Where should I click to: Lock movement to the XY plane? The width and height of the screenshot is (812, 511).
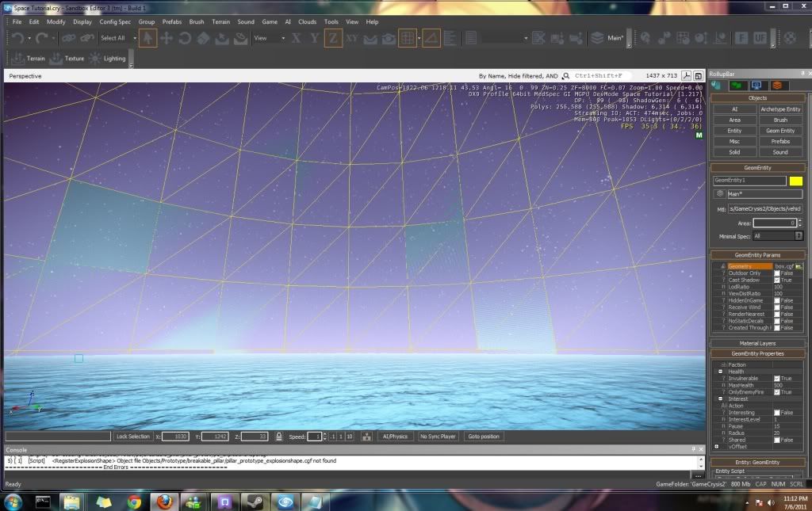point(351,38)
